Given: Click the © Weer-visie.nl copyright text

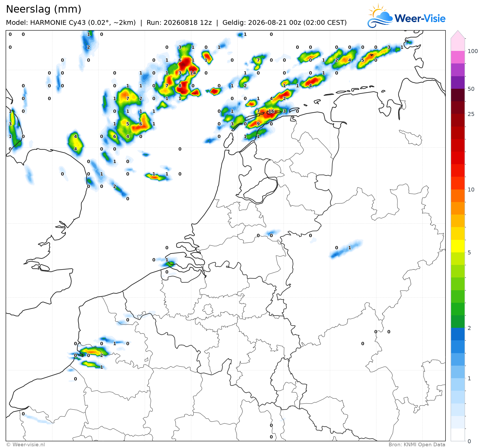Looking at the screenshot, I should tap(26, 445).
